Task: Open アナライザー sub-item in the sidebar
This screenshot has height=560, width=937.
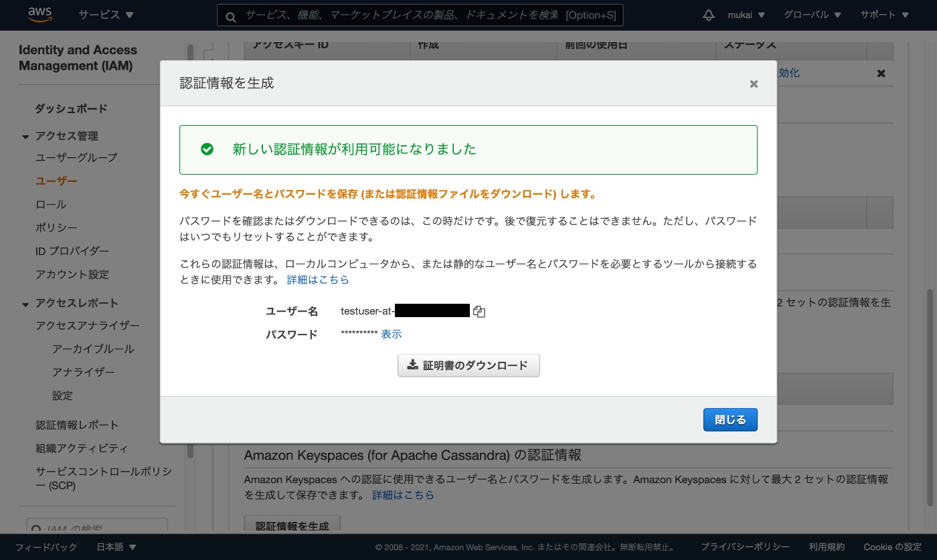Action: (84, 372)
